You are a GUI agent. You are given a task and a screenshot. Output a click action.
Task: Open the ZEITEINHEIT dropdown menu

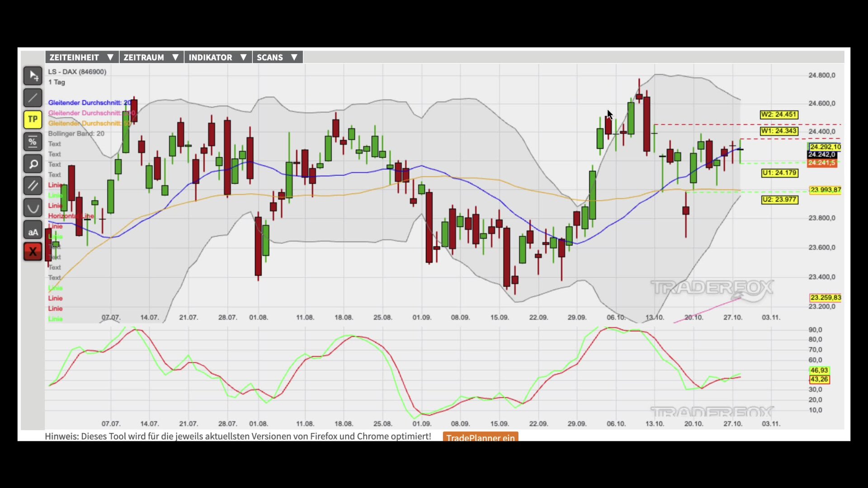(81, 57)
